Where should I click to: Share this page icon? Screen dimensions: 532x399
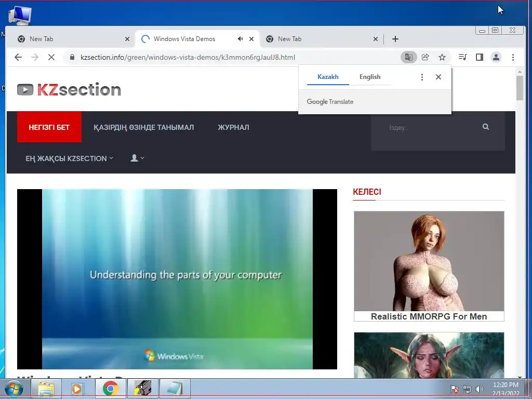425,57
